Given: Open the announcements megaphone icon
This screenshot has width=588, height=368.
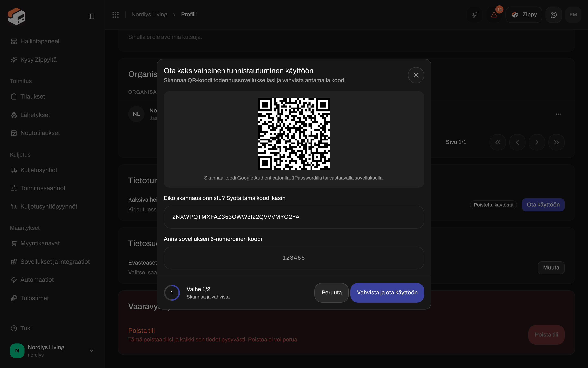Looking at the screenshot, I should coord(474,15).
